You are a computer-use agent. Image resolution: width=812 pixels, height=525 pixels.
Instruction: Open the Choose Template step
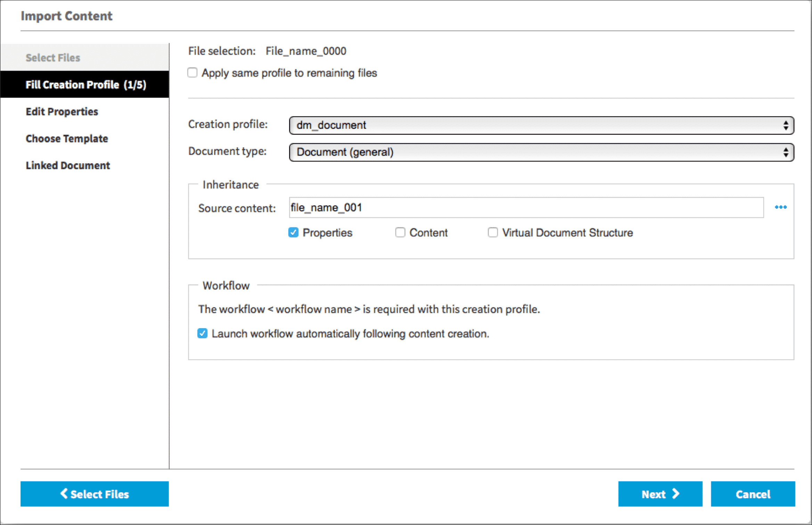pos(67,139)
